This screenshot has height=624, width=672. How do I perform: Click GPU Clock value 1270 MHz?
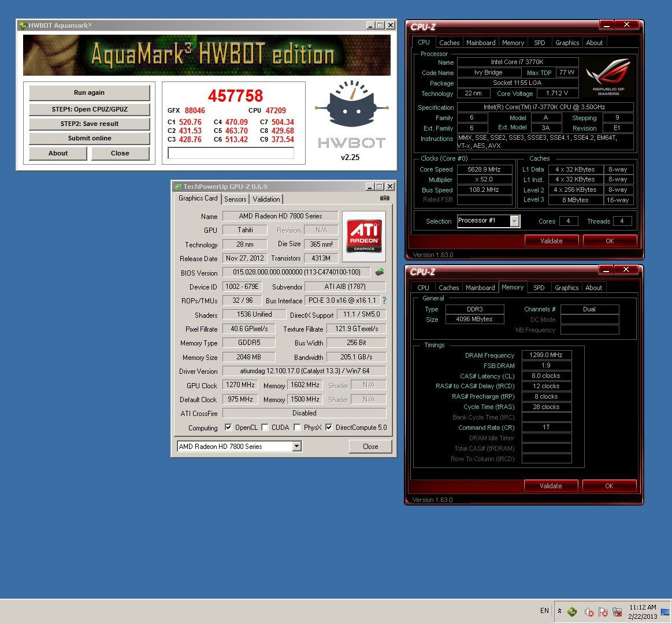tap(240, 385)
